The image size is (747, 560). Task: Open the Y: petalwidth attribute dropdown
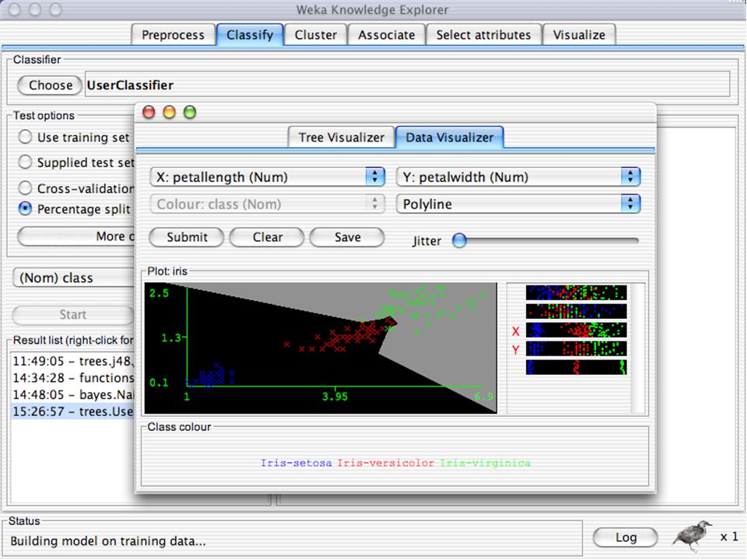click(518, 177)
